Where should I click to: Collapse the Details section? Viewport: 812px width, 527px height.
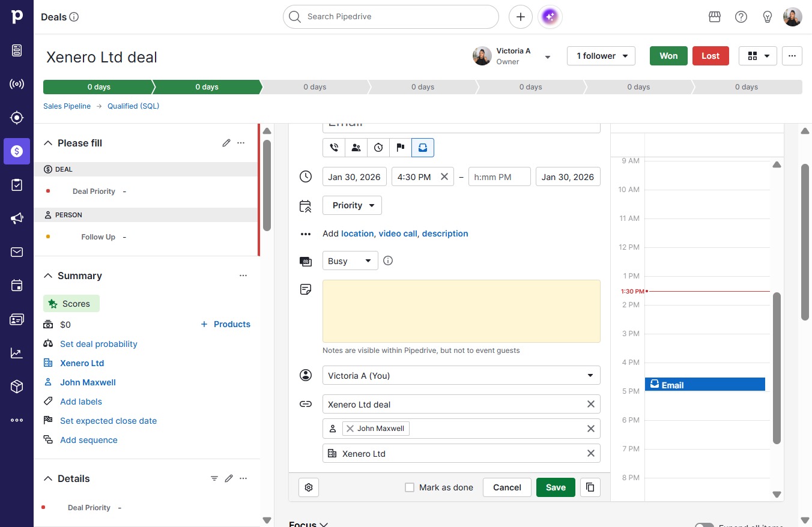(48, 478)
